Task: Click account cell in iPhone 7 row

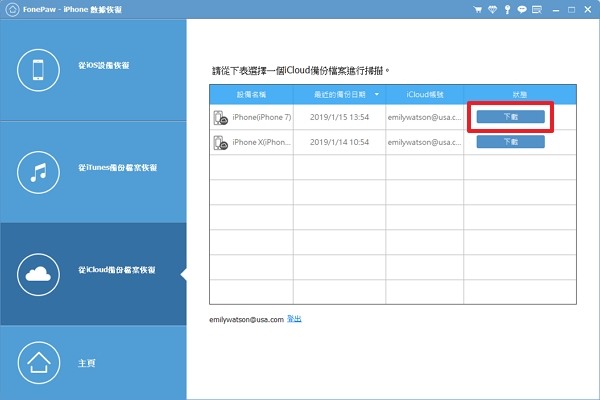Action: pos(424,118)
